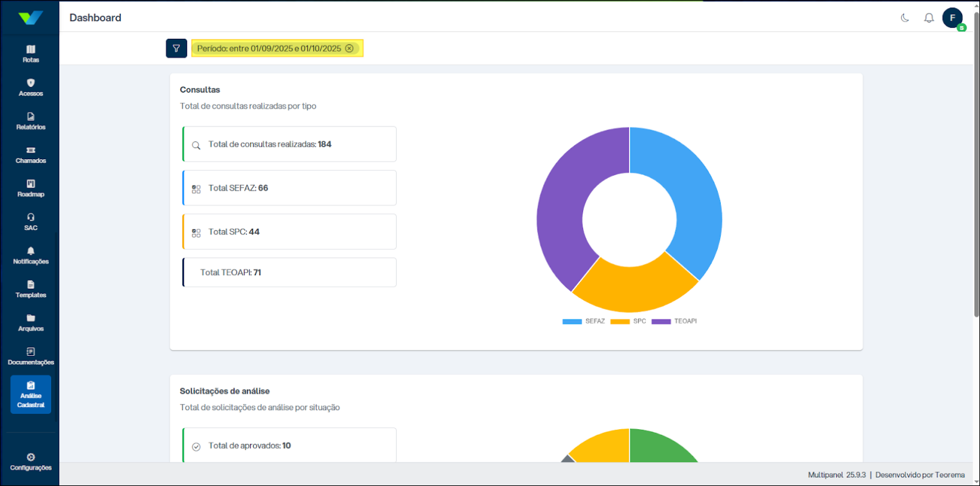Image resolution: width=980 pixels, height=486 pixels.
Task: Open the notifications bell in header
Action: pos(929,18)
